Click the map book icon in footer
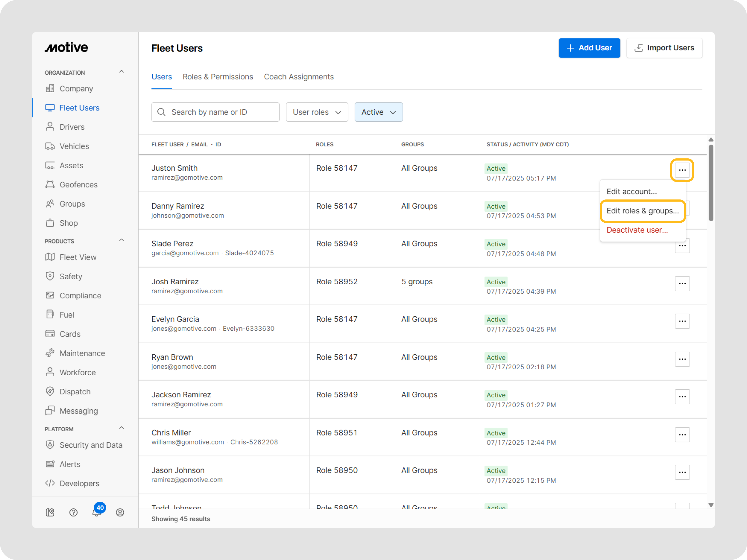747x560 pixels. [x=50, y=512]
